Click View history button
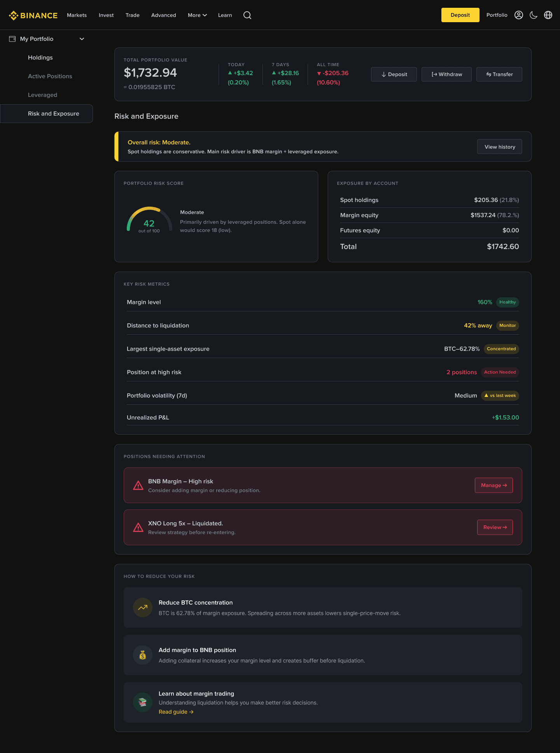The height and width of the screenshot is (753, 560). pyautogui.click(x=500, y=147)
